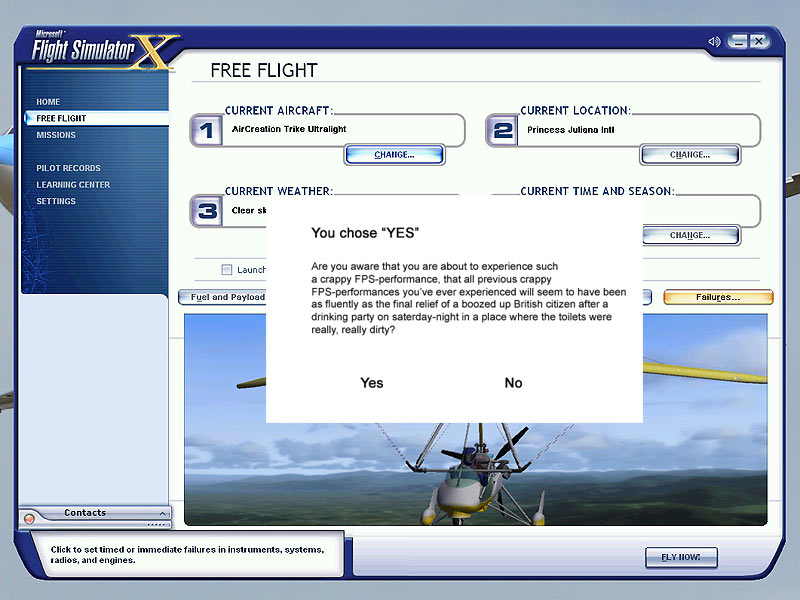This screenshot has width=800, height=600.
Task: Go to Learning Center section
Action: [x=73, y=185]
